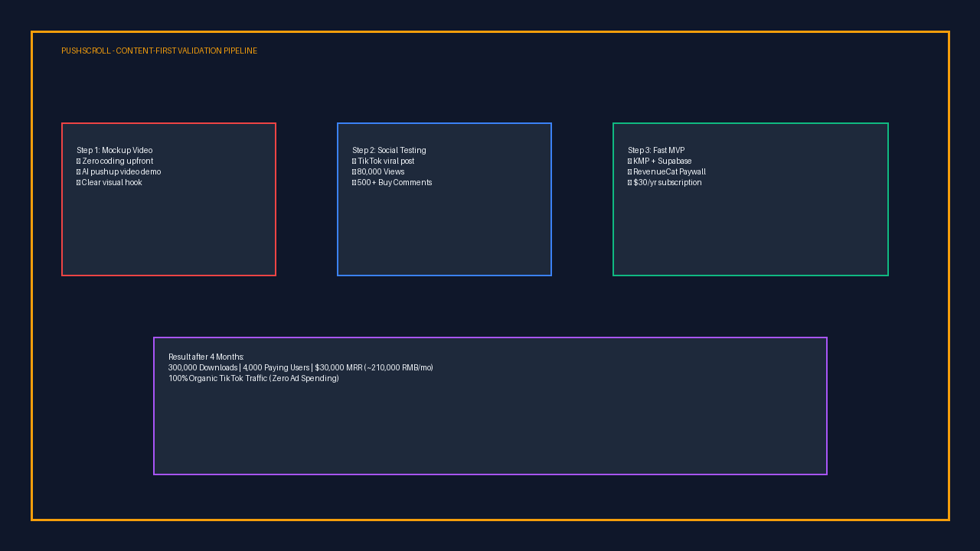Click the Zero coding upfront line
980x551 pixels.
point(115,161)
